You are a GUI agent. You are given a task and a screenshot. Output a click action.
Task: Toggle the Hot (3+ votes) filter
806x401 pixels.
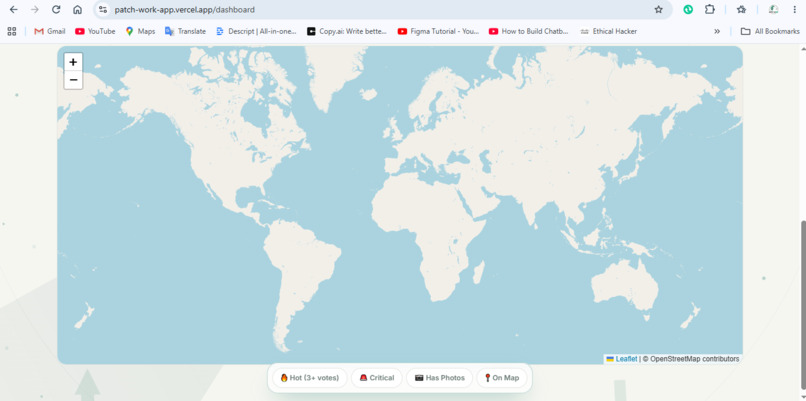(309, 378)
